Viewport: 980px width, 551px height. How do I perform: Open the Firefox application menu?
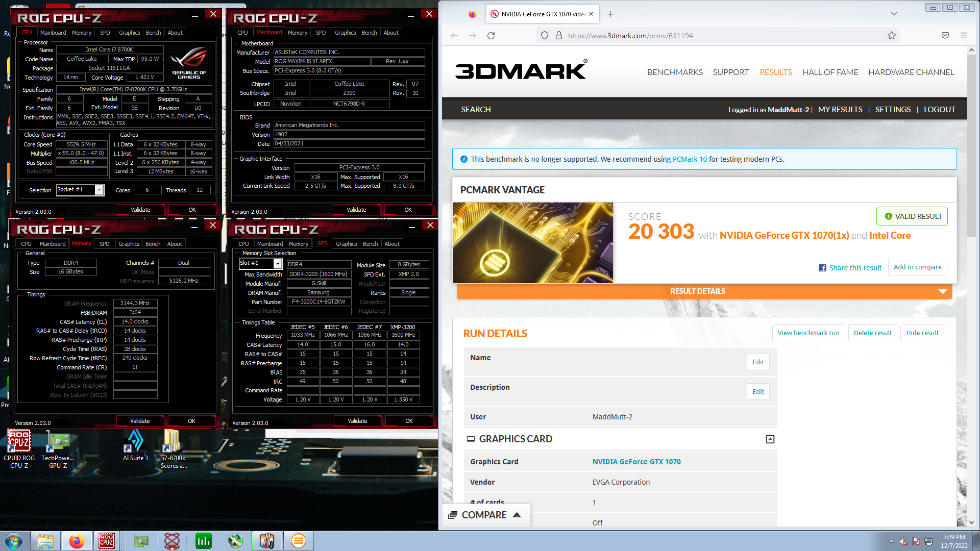[x=964, y=35]
